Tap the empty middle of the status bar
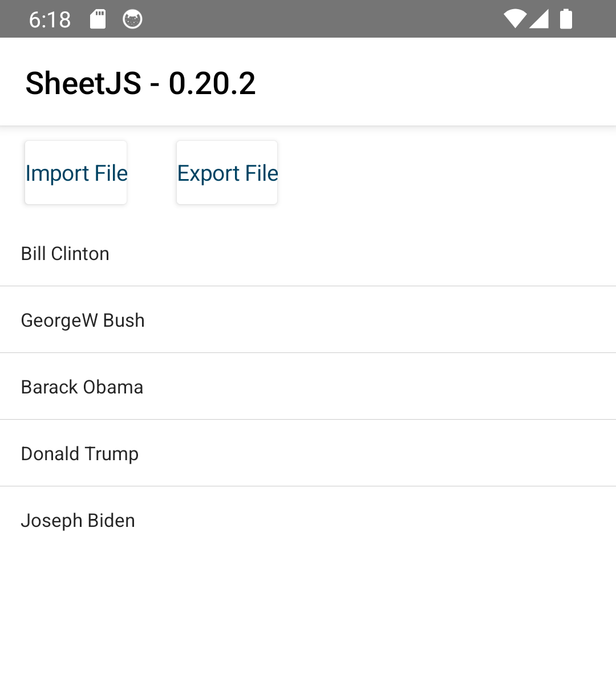The height and width of the screenshot is (678, 616). pos(319,19)
